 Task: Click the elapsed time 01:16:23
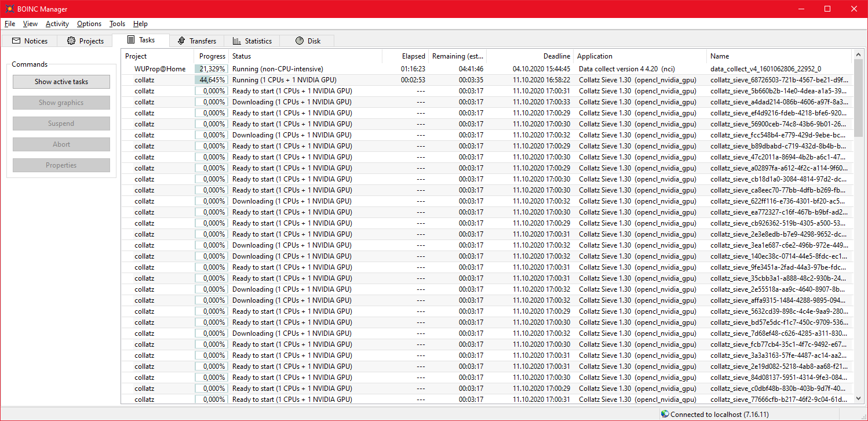pos(413,69)
